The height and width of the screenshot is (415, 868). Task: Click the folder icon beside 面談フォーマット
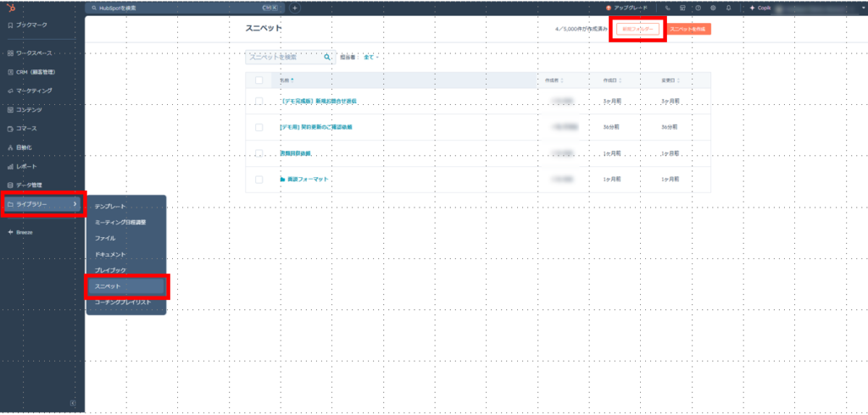pos(282,180)
